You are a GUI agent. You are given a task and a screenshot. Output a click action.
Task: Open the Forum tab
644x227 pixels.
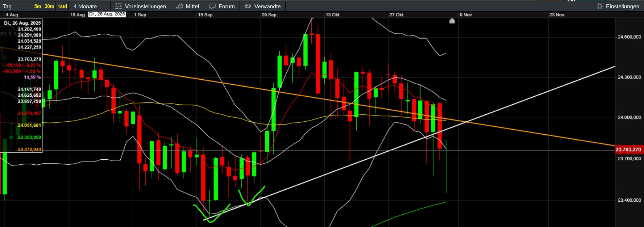pos(227,7)
